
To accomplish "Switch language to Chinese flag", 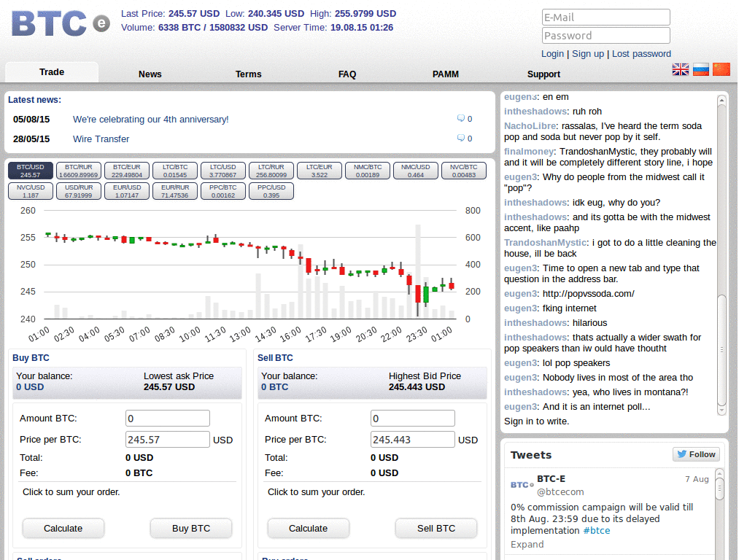I will pos(721,69).
